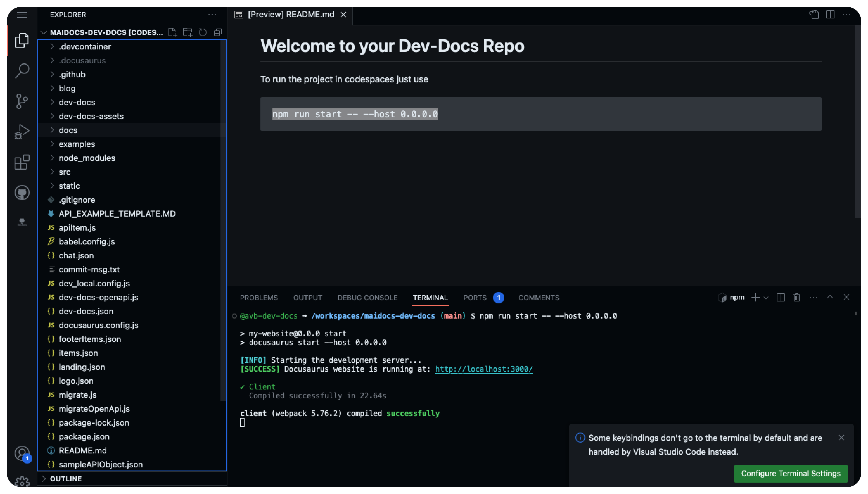Screen dimensions: 868x494
Task: Expand the dev-docs folder
Action: click(77, 102)
